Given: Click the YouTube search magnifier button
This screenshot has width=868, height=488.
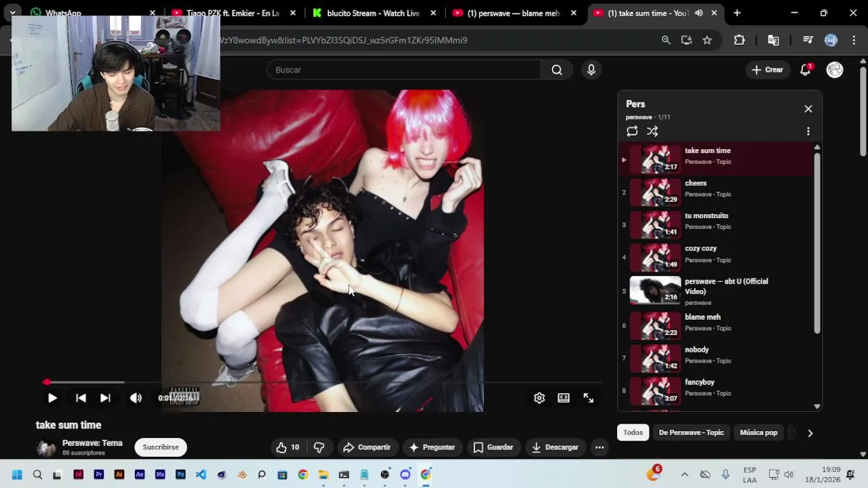Looking at the screenshot, I should tap(557, 70).
